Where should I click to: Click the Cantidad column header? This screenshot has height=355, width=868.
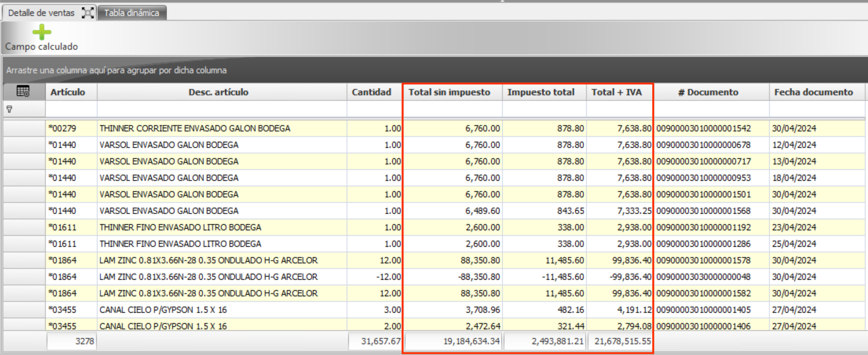tap(371, 92)
